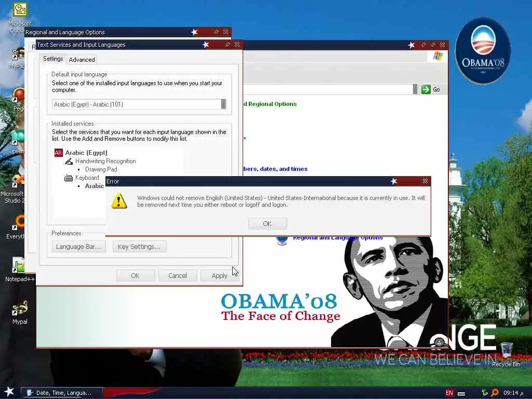Image resolution: width=532 pixels, height=399 pixels.
Task: Click the Keyboard icon in services list
Action: [x=69, y=178]
